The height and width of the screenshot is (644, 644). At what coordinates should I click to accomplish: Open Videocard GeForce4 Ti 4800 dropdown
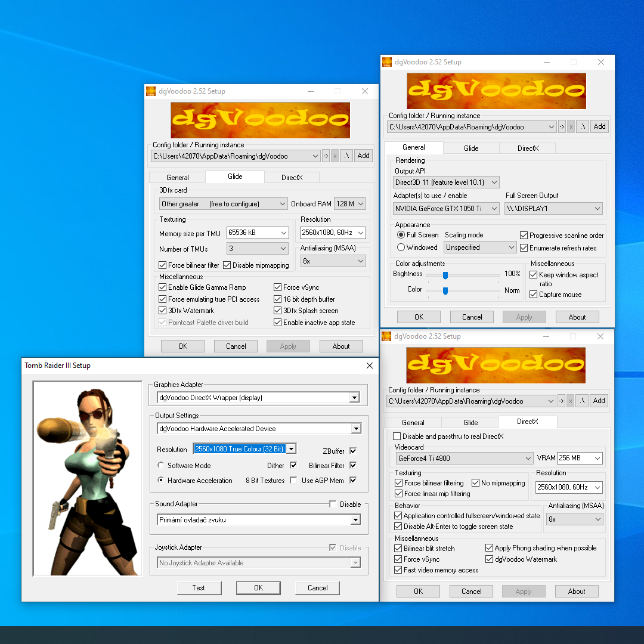point(465,459)
